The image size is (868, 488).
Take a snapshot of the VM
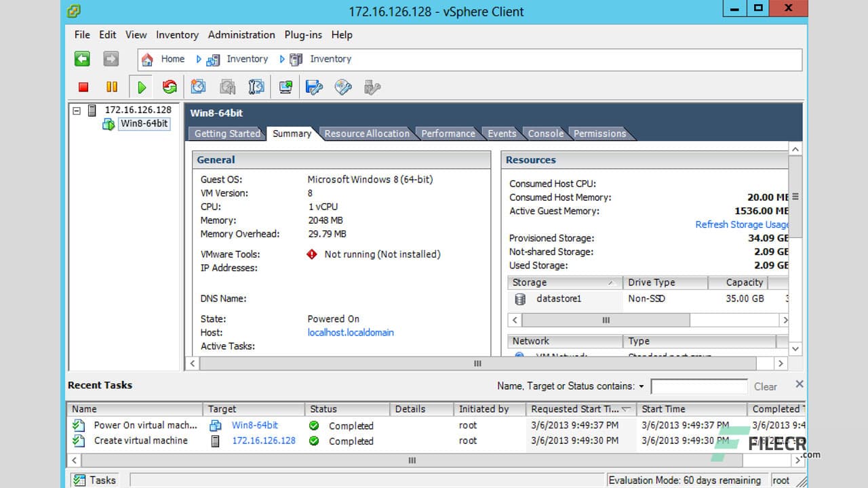[x=198, y=87]
